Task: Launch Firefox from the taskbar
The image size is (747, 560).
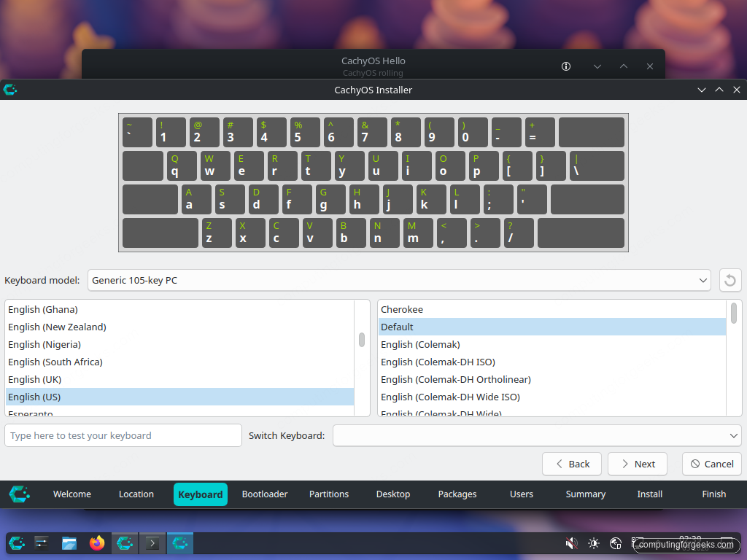Action: [97, 542]
